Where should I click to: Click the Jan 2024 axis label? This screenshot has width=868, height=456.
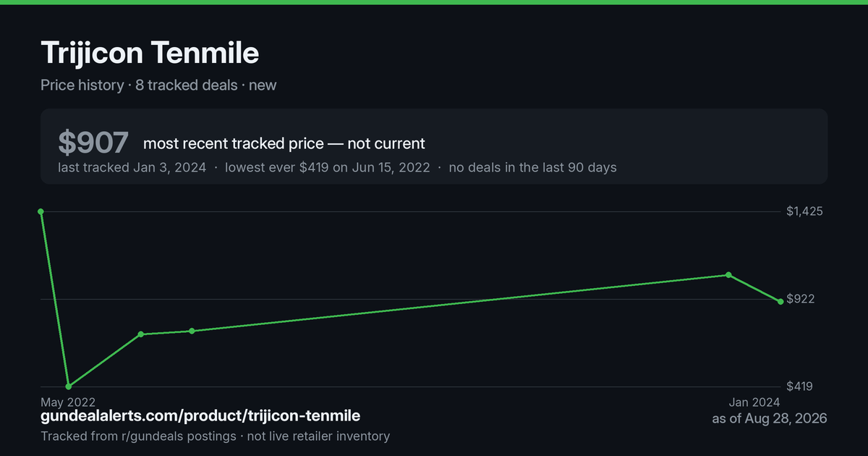(x=754, y=402)
